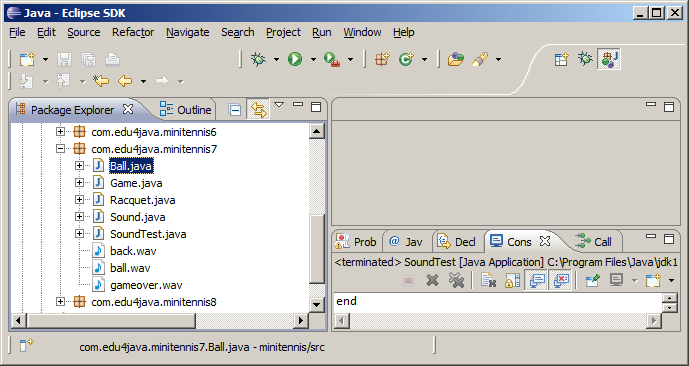Screen dimensions: 689x366
Task: Switch to the Prob (Problems) tab
Action: coord(356,242)
